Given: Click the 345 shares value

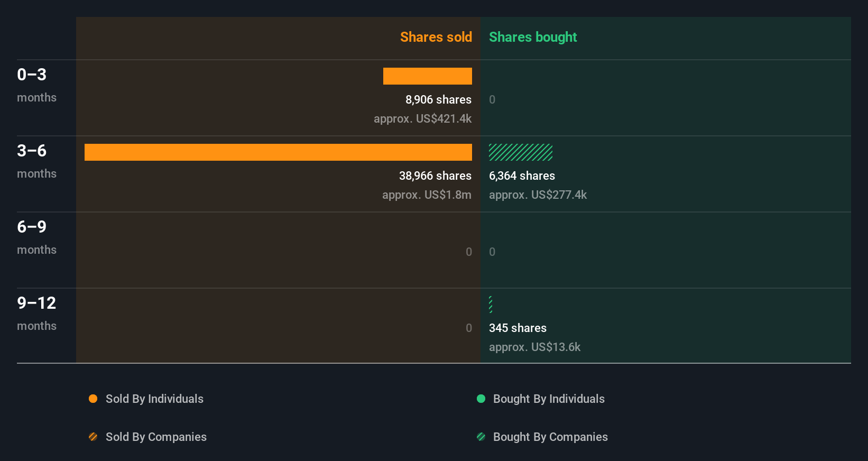Looking at the screenshot, I should 518,328.
